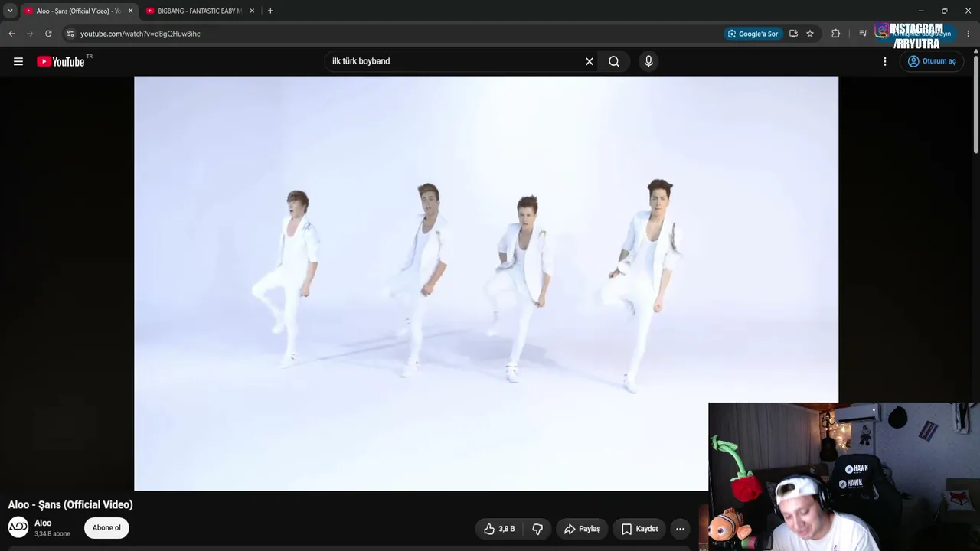Viewport: 980px width, 551px height.
Task: Expand the tab search dropdown arrow
Action: [10, 11]
